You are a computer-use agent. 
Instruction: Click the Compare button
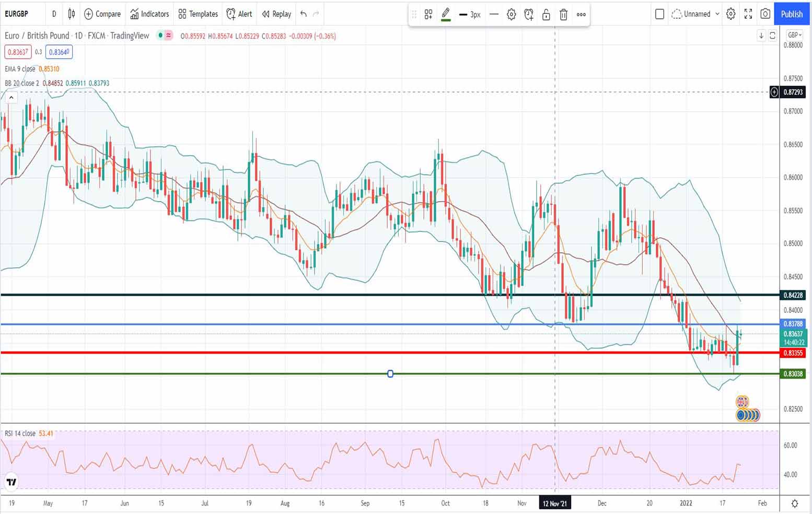[102, 14]
